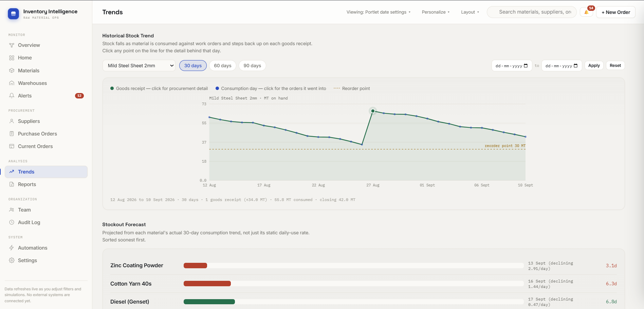The height and width of the screenshot is (309, 644).
Task: Click the Purchase Orders clipboard icon
Action: [x=12, y=134]
